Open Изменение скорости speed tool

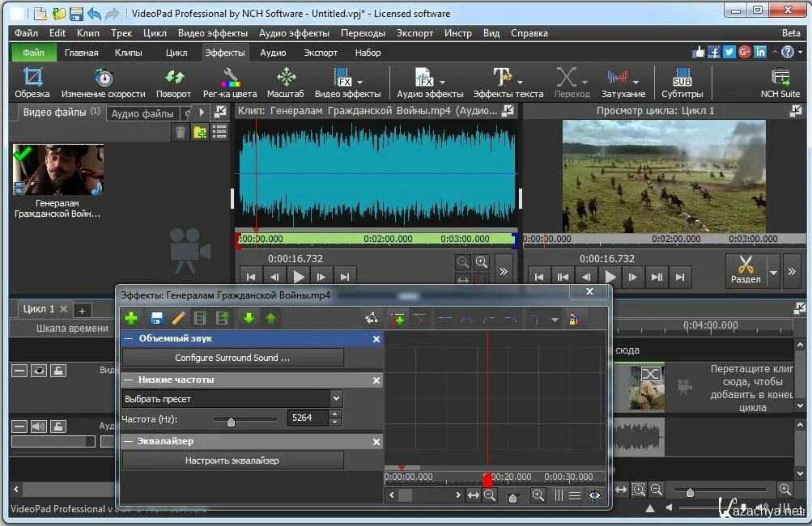tap(103, 83)
